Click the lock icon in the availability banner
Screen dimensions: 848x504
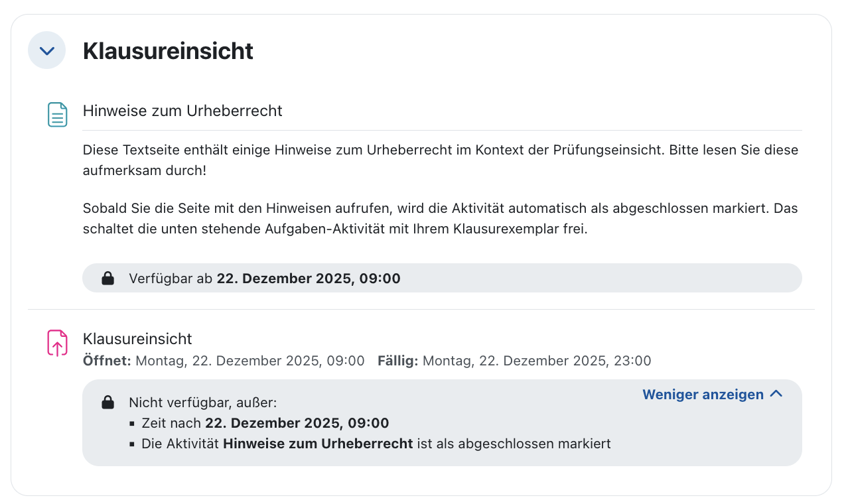[x=107, y=278]
